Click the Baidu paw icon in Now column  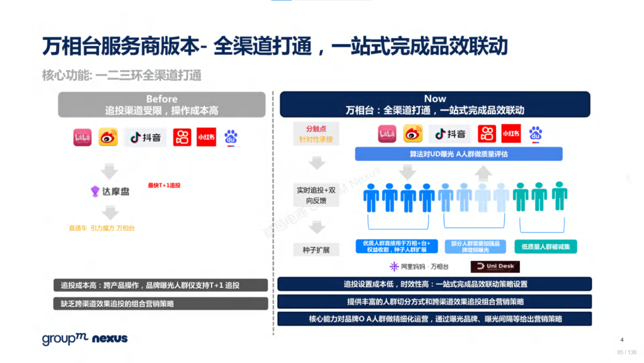pyautogui.click(x=535, y=134)
